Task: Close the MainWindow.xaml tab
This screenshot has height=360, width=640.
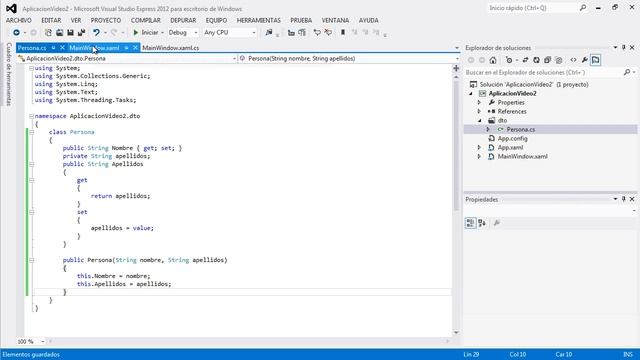Action: 135,48
